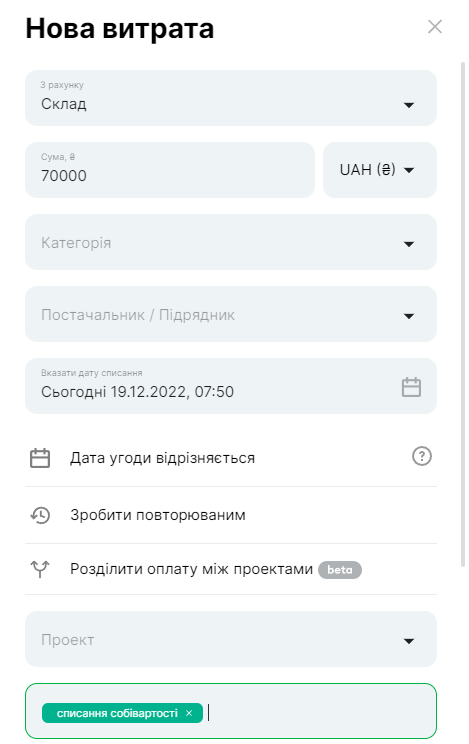This screenshot has height=744, width=469.
Task: Click the recurring clock icon
Action: pyautogui.click(x=40, y=515)
